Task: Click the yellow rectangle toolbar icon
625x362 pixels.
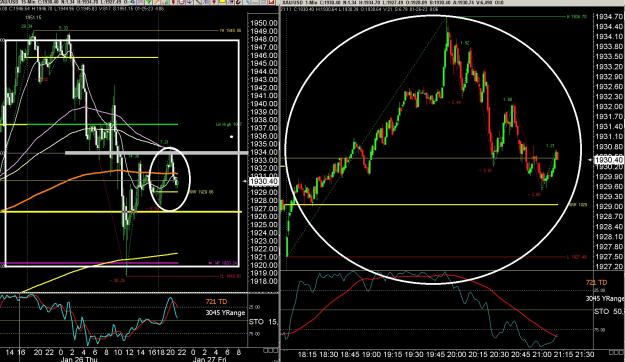Action: (x=222, y=2)
